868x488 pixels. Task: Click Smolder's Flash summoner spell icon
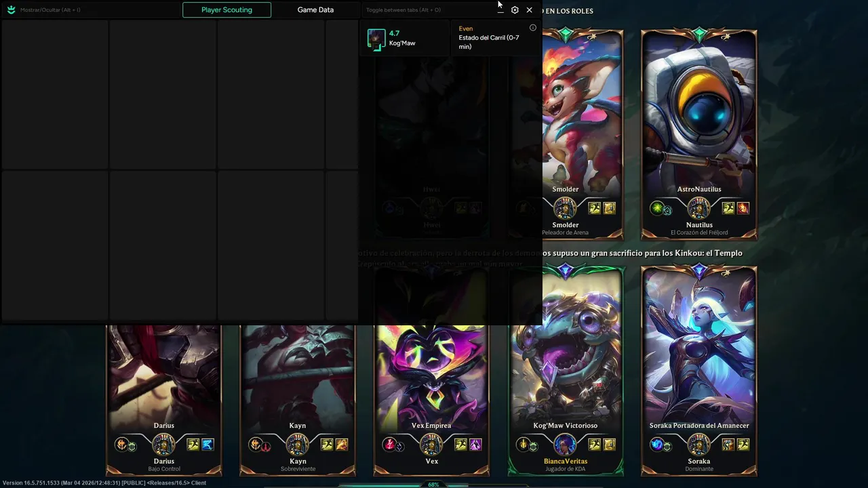coord(595,208)
